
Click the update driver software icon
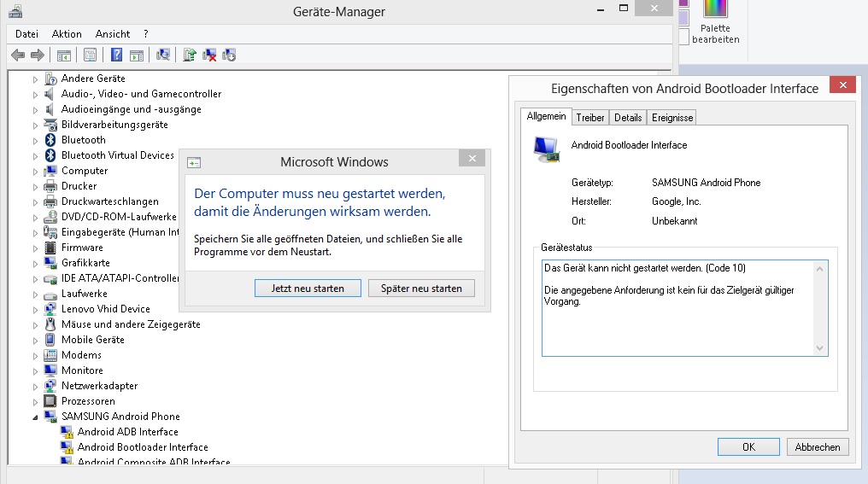[190, 55]
